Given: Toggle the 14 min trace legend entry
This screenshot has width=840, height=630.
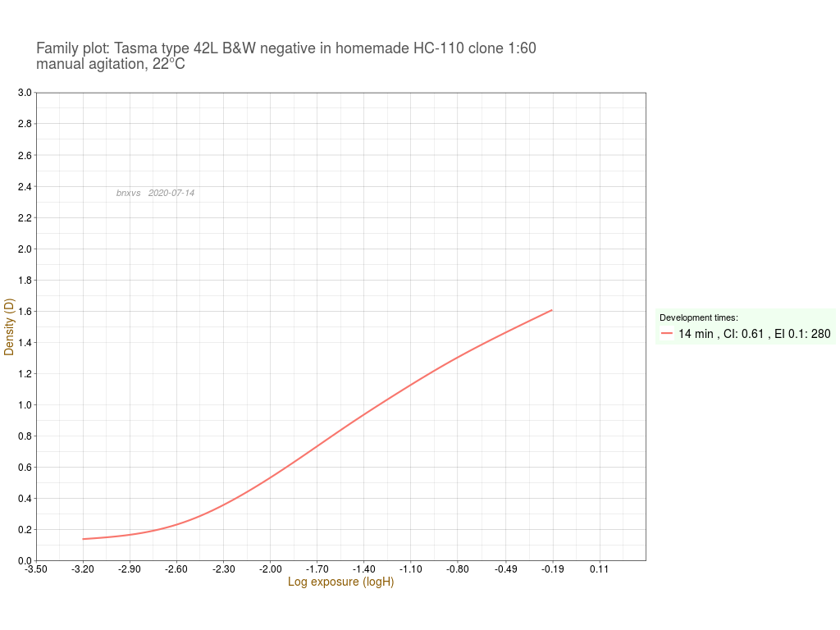Looking at the screenshot, I should click(754, 334).
